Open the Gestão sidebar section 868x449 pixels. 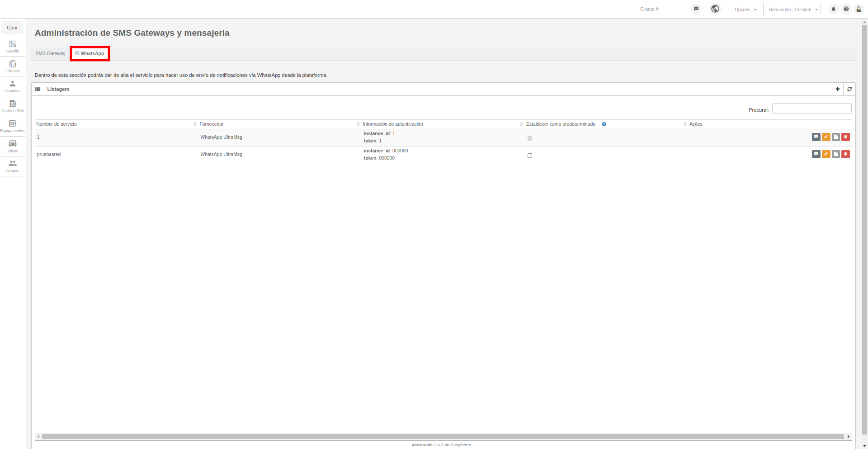pos(13,46)
